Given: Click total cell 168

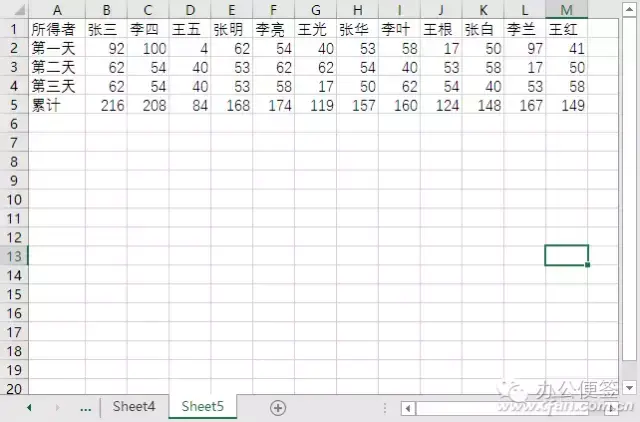Looking at the screenshot, I should point(232,105).
